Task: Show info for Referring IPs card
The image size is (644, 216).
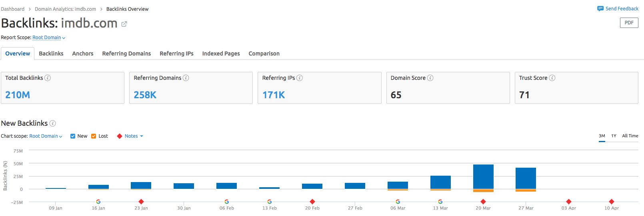Action: (x=300, y=78)
